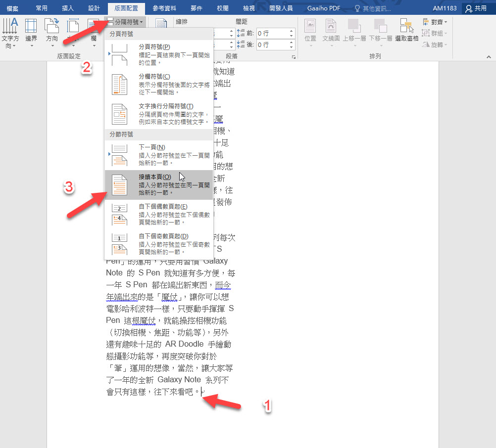Click the 其他資訊 tell-me search box
The height and width of the screenshot is (448, 496).
point(373,8)
